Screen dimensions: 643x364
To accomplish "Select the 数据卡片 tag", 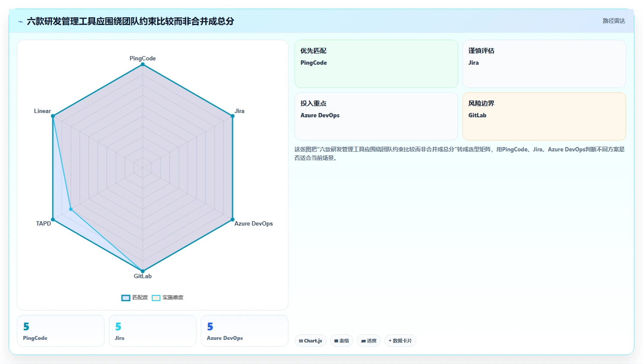I will 400,341.
